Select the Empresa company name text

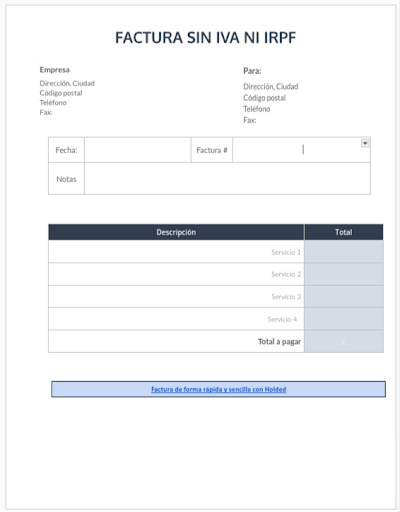(55, 70)
